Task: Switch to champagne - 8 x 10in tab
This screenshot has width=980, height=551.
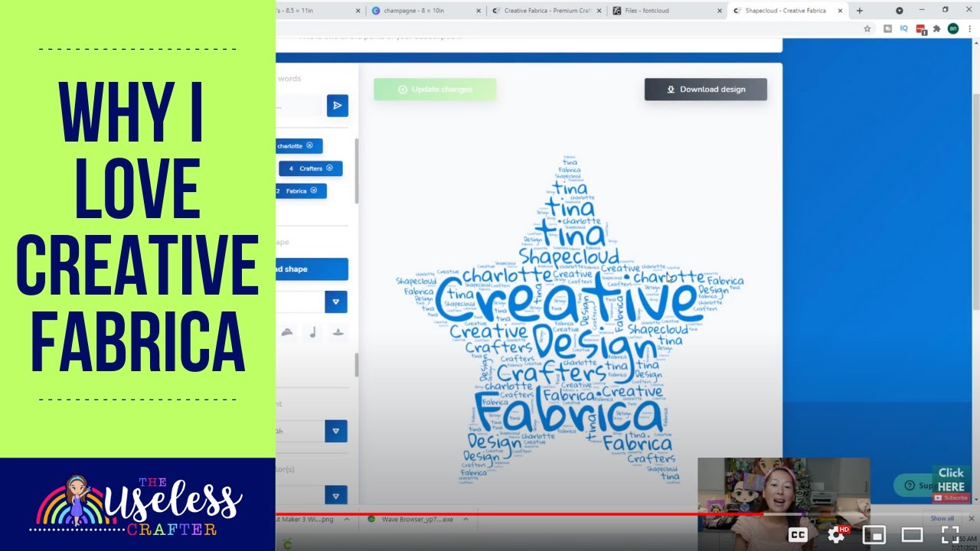Action: (x=427, y=11)
